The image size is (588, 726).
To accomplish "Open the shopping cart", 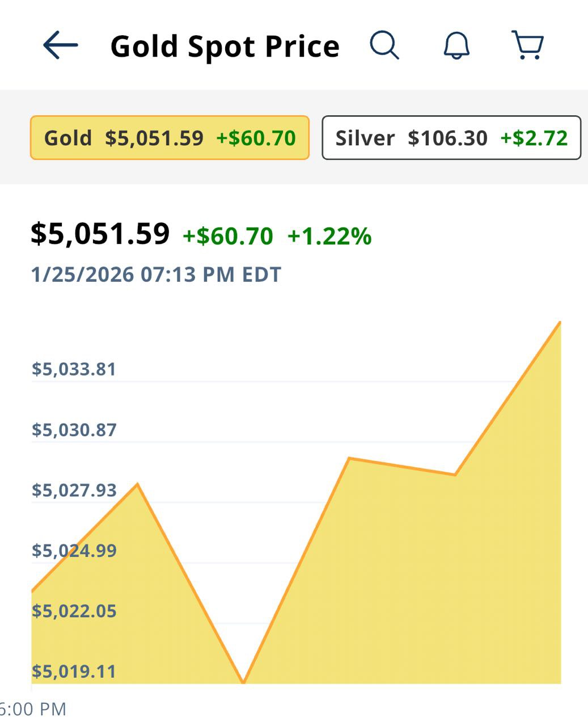I will pos(527,45).
